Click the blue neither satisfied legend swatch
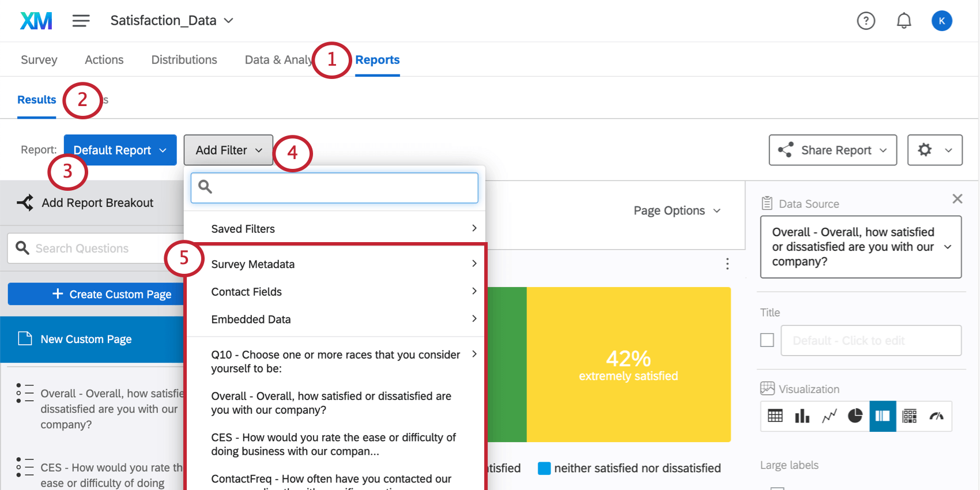980x490 pixels. 544,468
